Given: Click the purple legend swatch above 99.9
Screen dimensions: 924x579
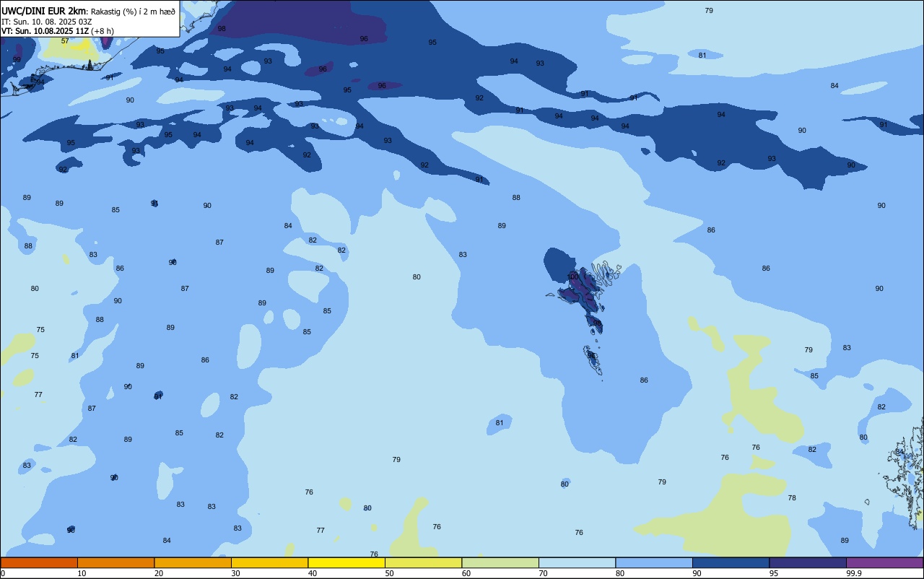Looking at the screenshot, I should 884,562.
